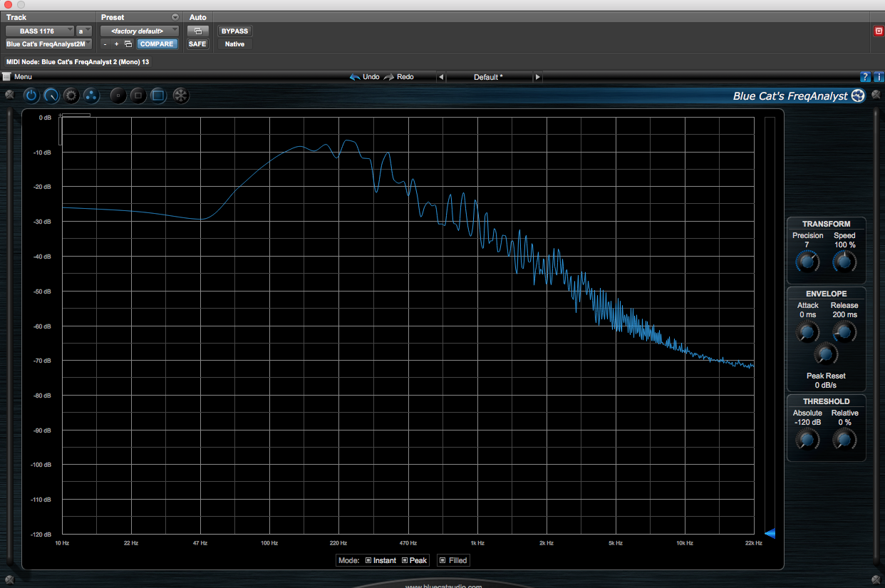The height and width of the screenshot is (588, 885).
Task: Click the blue level meter arrow marker
Action: point(770,533)
